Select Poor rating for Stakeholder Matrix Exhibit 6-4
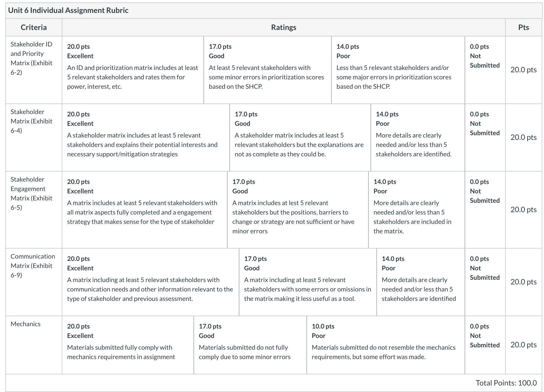 point(418,138)
